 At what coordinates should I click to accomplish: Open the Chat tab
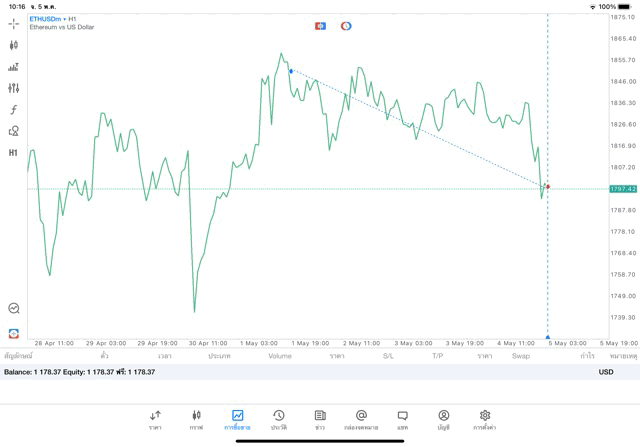tap(402, 419)
